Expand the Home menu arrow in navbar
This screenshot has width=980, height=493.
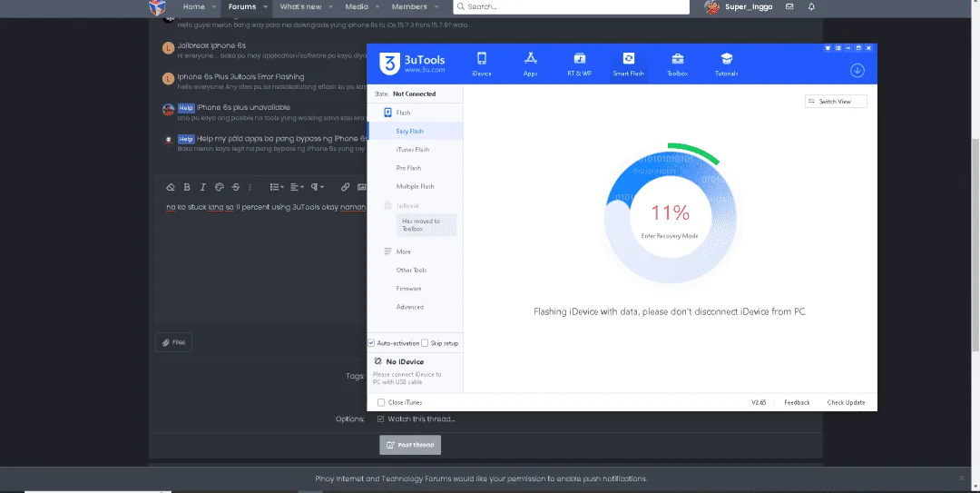coord(214,7)
